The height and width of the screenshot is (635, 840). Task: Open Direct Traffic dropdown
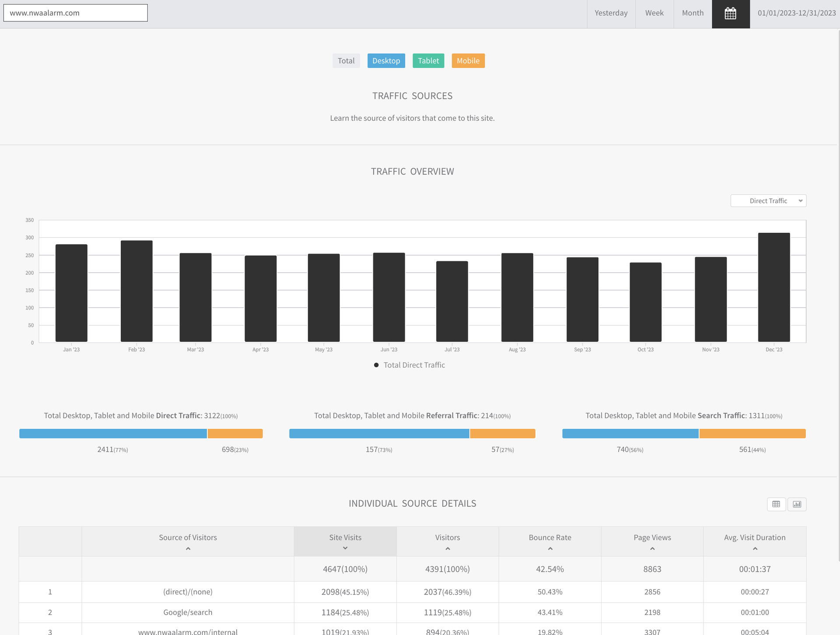(768, 201)
